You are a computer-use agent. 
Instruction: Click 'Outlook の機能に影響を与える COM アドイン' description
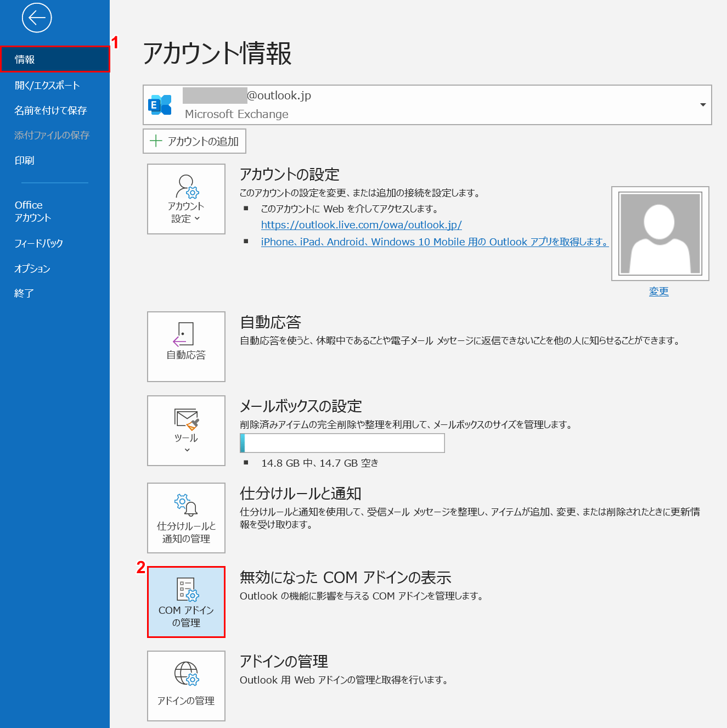pyautogui.click(x=362, y=596)
